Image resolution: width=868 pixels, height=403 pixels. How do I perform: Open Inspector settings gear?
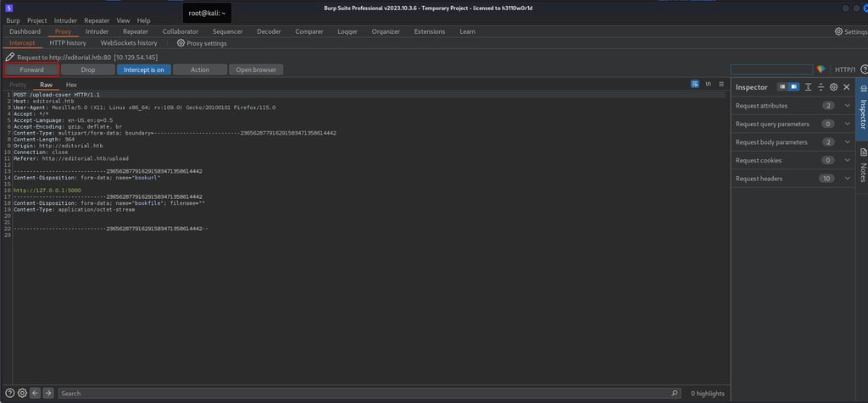(834, 87)
